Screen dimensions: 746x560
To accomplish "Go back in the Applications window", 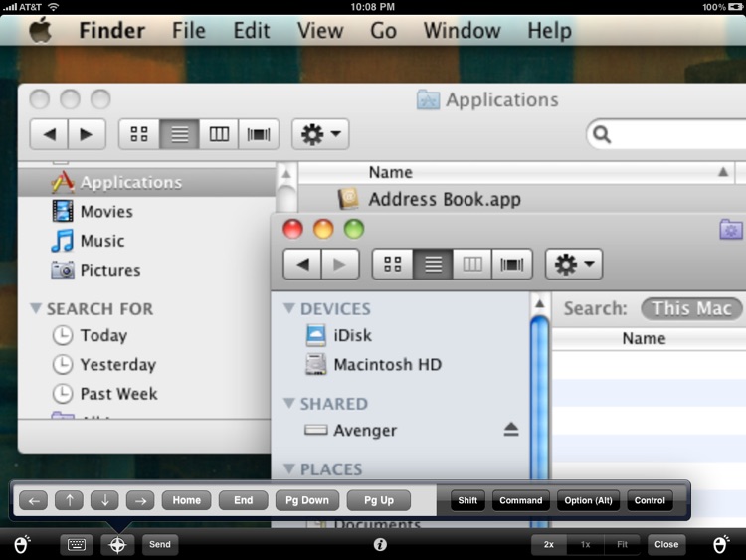I will (49, 134).
